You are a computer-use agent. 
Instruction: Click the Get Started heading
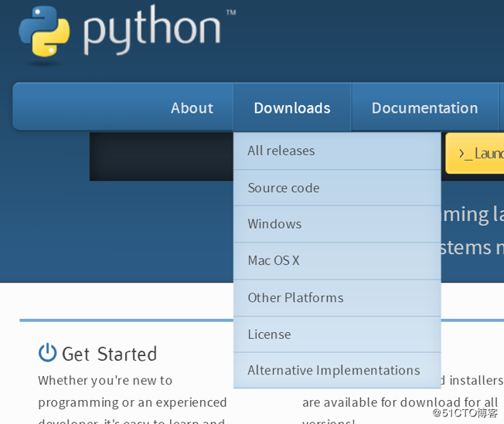point(109,354)
